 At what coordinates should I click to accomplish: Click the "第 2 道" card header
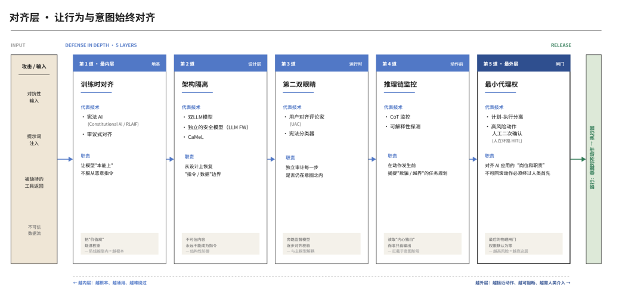pos(221,63)
